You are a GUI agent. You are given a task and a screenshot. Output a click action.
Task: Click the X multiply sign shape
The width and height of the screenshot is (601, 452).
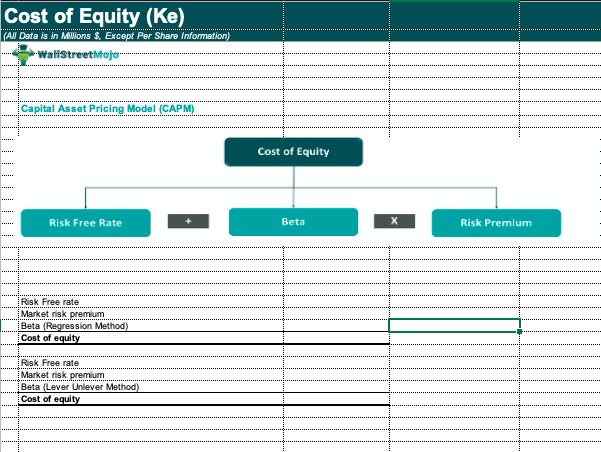pyautogui.click(x=394, y=221)
